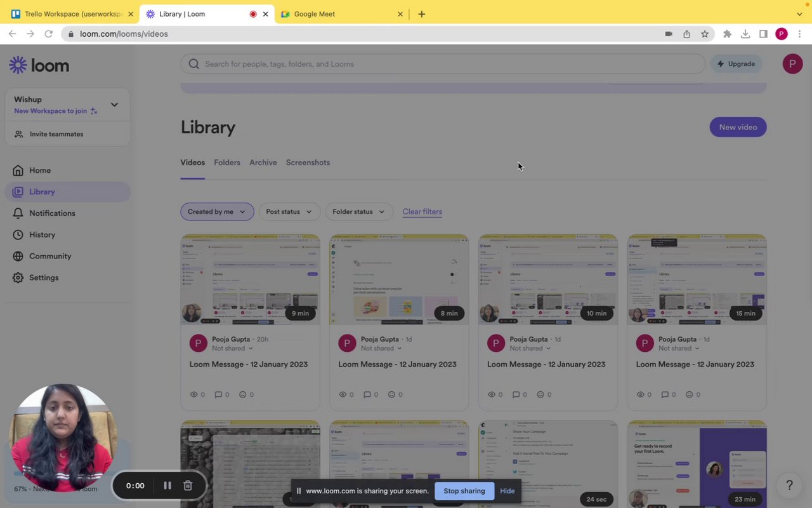Click the browser address bar URL
This screenshot has width=812, height=508.
(x=124, y=34)
